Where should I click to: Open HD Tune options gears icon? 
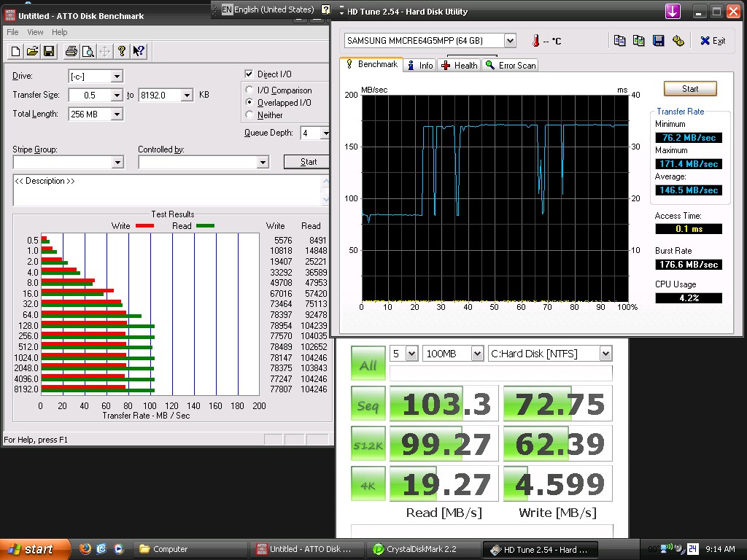click(678, 41)
